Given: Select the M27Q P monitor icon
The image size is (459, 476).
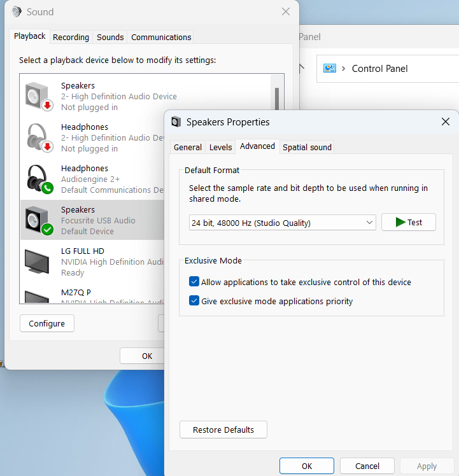Looking at the screenshot, I should click(37, 296).
